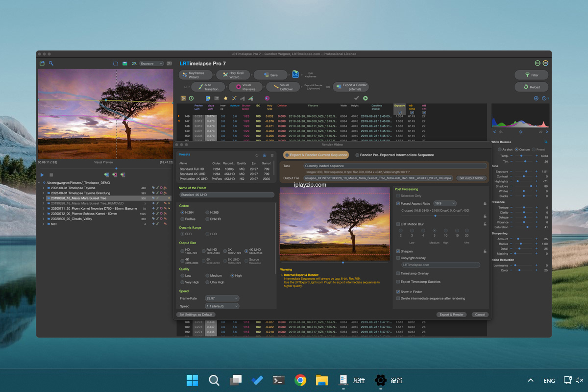Enable Copyright overlay checkbox
This screenshot has width=588, height=392.
point(398,258)
